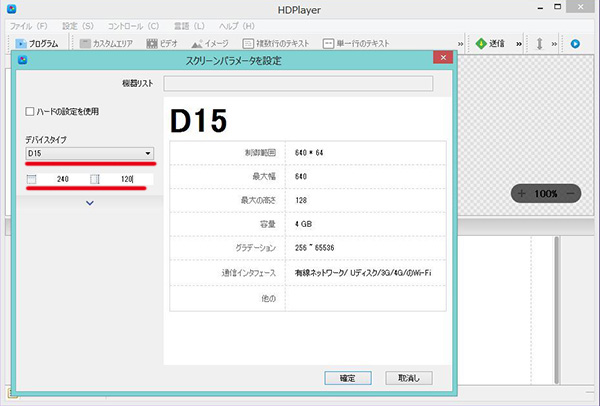Insert a Video (ビデオ) element
600x406 pixels.
point(162,43)
